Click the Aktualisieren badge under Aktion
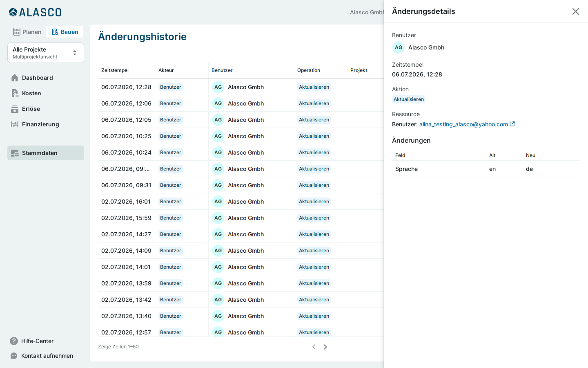 409,99
